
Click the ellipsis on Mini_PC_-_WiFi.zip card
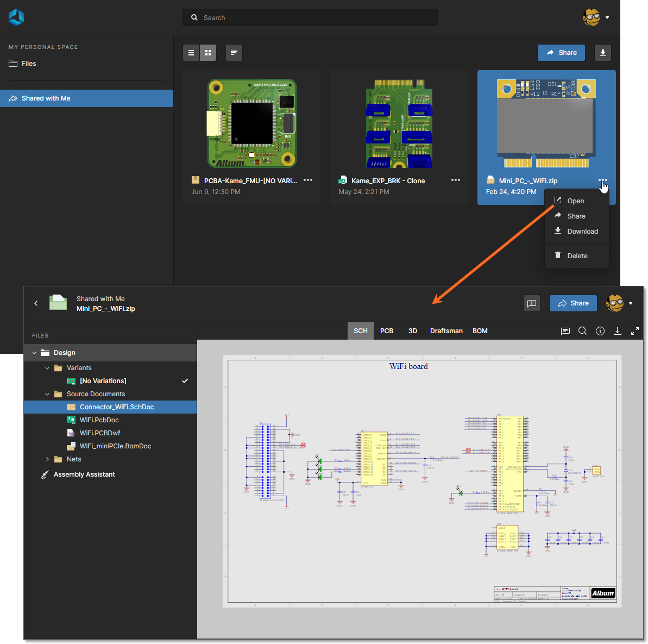tap(602, 180)
